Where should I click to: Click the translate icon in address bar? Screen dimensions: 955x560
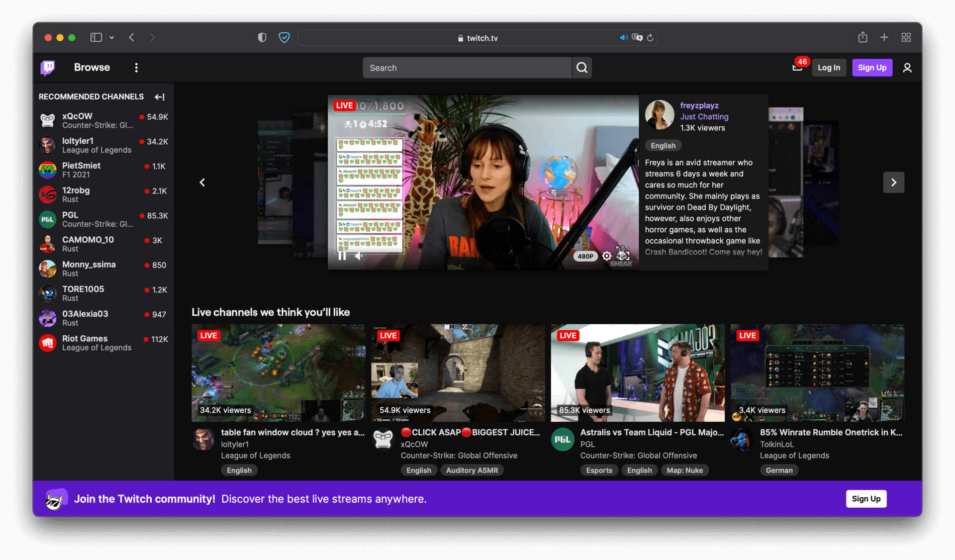tap(637, 38)
